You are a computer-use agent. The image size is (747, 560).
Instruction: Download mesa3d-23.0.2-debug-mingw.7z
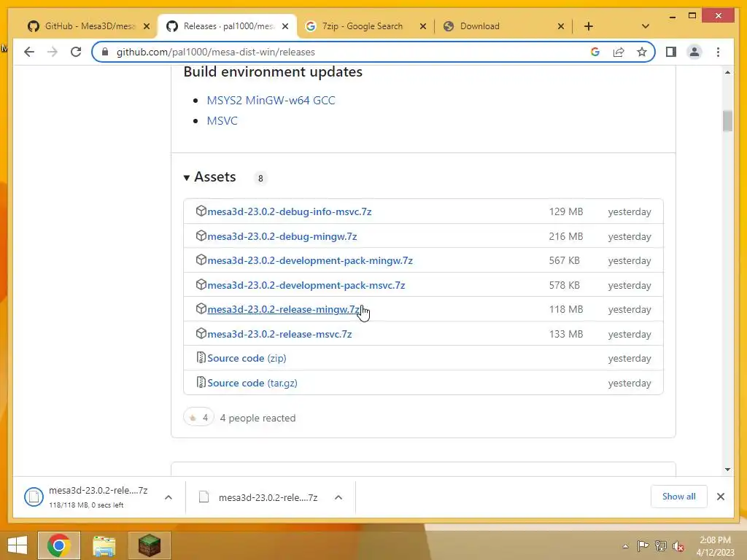click(282, 236)
